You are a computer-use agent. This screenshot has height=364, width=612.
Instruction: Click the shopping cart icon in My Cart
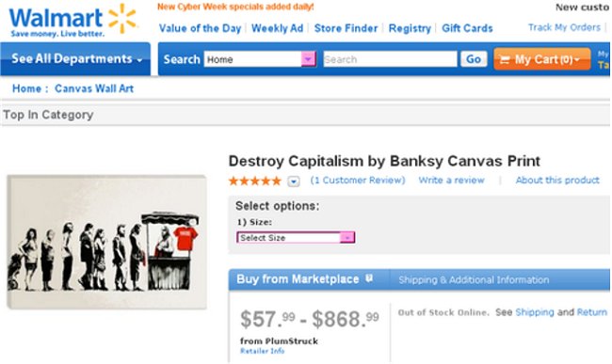pyautogui.click(x=505, y=59)
